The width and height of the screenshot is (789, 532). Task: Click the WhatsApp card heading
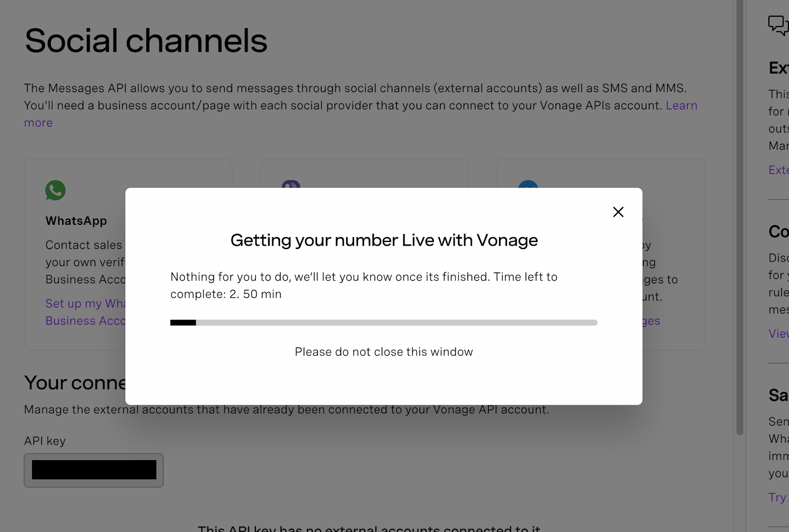tap(76, 221)
